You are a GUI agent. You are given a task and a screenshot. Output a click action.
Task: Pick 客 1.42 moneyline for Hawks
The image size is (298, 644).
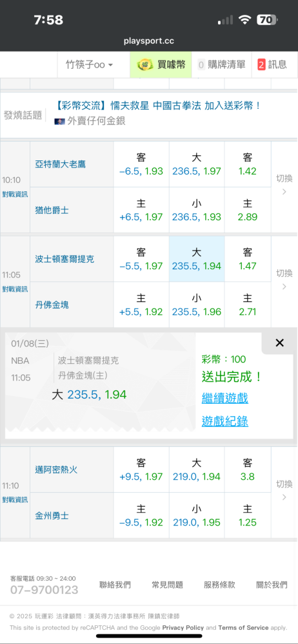(x=248, y=164)
